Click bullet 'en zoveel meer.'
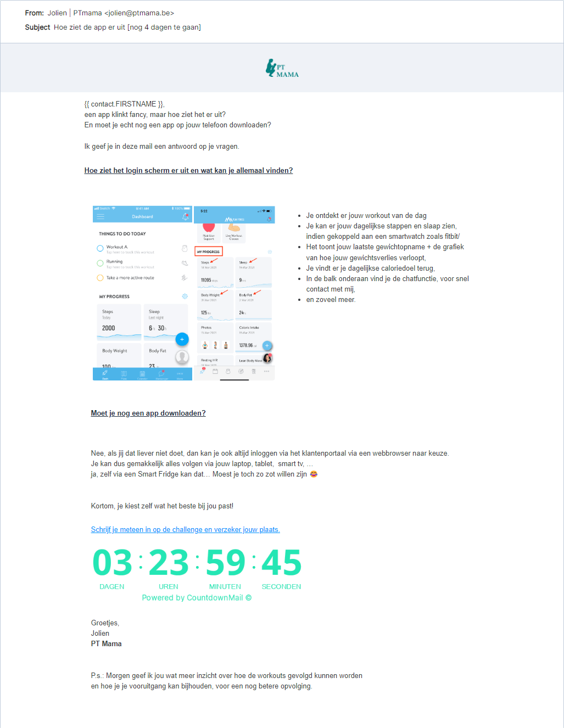 click(x=331, y=299)
